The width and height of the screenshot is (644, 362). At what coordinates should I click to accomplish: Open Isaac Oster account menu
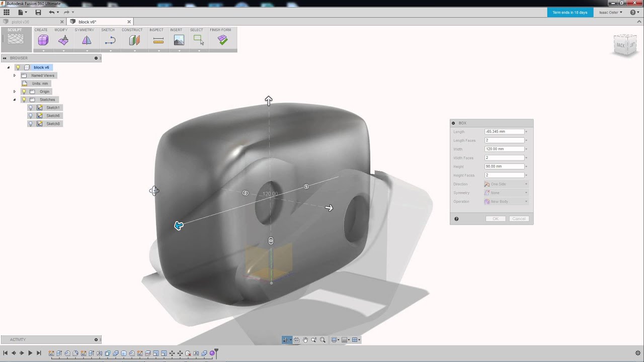611,12
